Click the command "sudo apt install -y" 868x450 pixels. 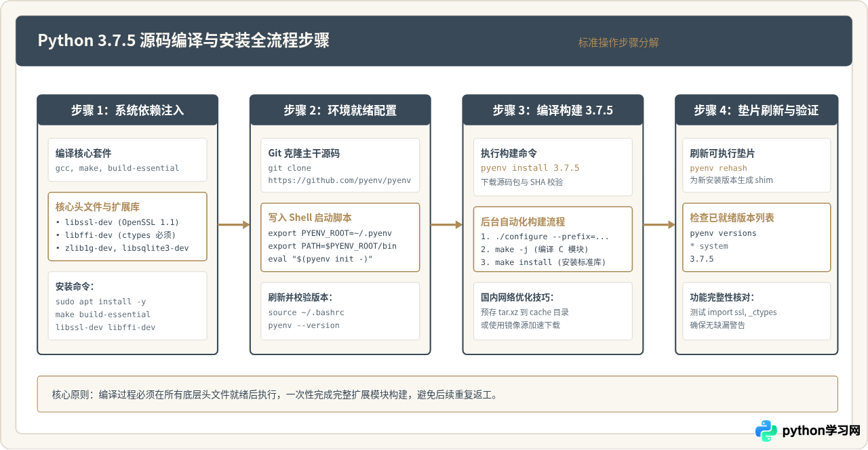tap(100, 302)
